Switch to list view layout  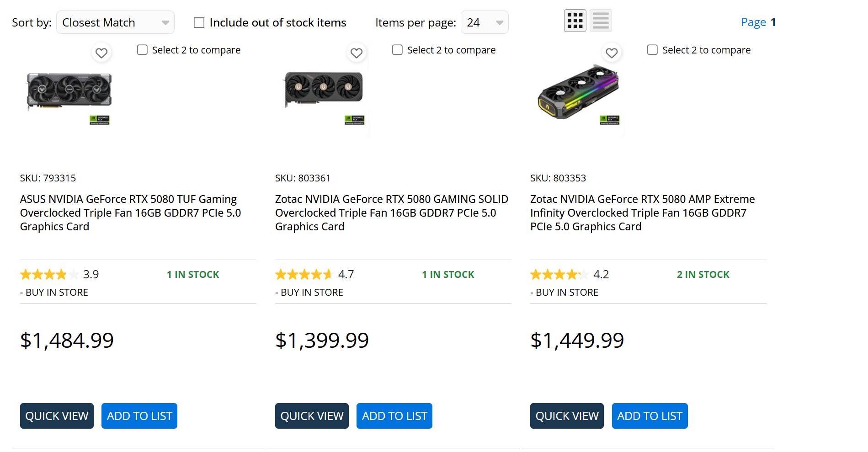(601, 21)
